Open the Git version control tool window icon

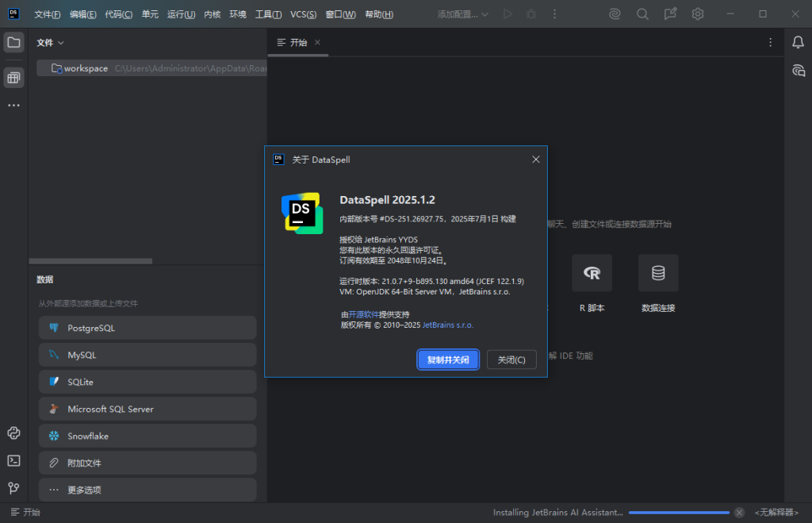click(x=14, y=488)
